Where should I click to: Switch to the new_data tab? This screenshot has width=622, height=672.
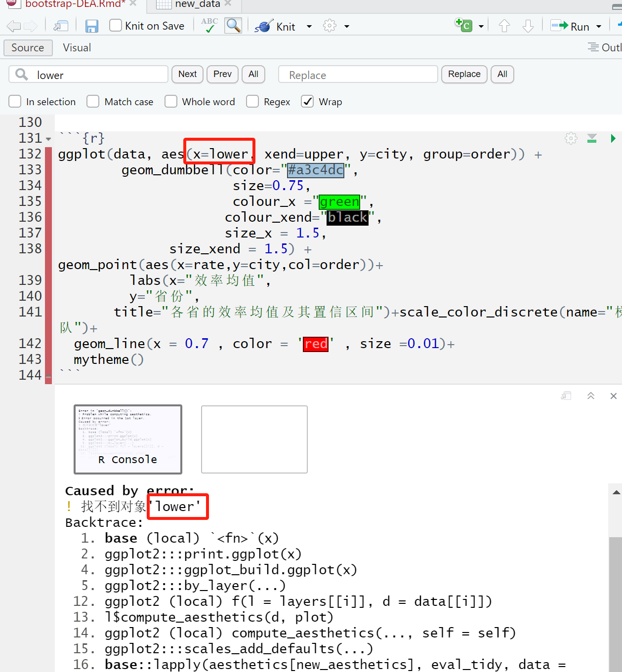[x=197, y=4]
